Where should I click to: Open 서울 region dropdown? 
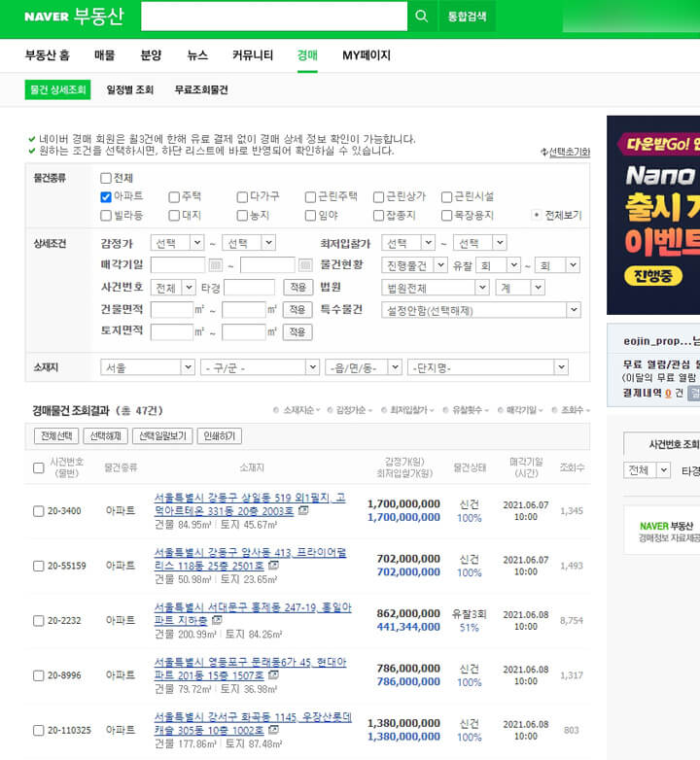[148, 367]
